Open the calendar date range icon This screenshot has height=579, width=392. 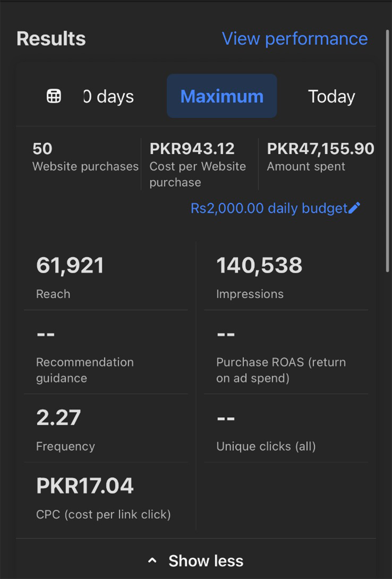[54, 96]
